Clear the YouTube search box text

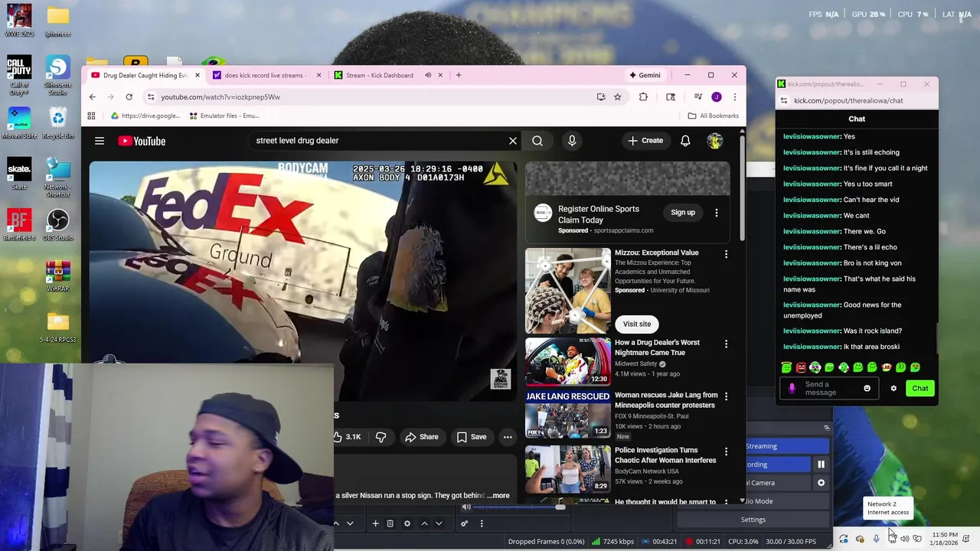[x=513, y=141]
